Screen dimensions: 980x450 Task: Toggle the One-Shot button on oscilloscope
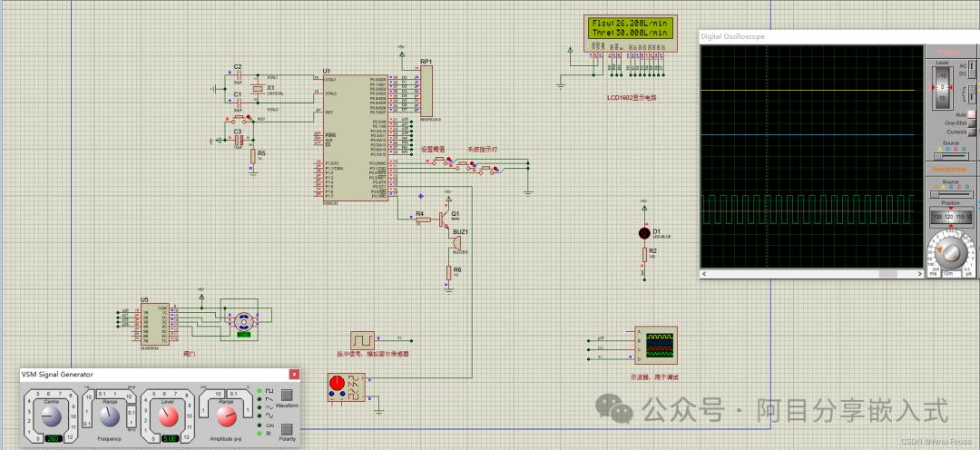(972, 123)
